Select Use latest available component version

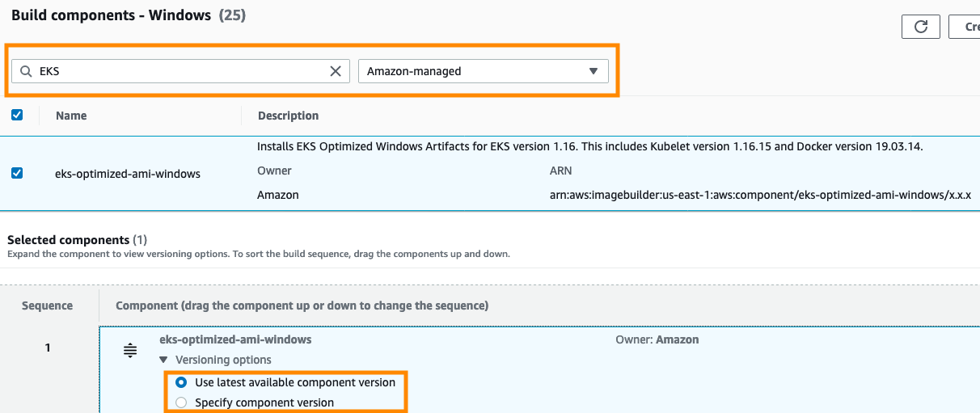[x=181, y=382]
